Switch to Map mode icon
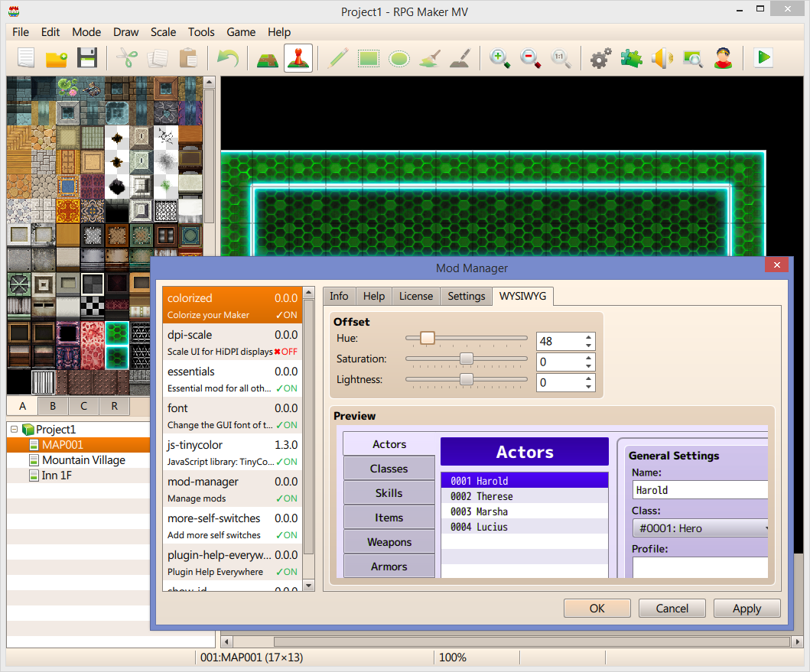810x672 pixels. (268, 58)
